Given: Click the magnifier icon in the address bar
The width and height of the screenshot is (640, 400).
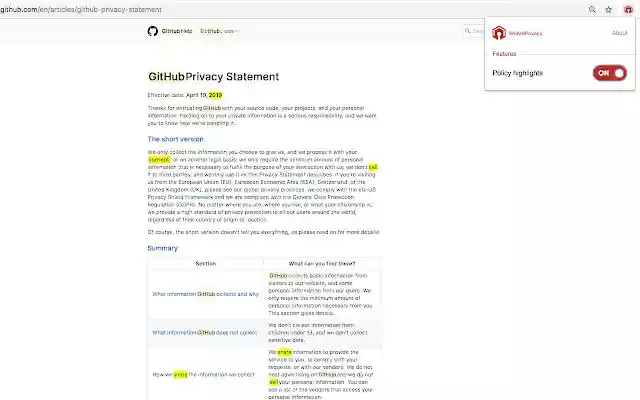Looking at the screenshot, I should pyautogui.click(x=592, y=9).
